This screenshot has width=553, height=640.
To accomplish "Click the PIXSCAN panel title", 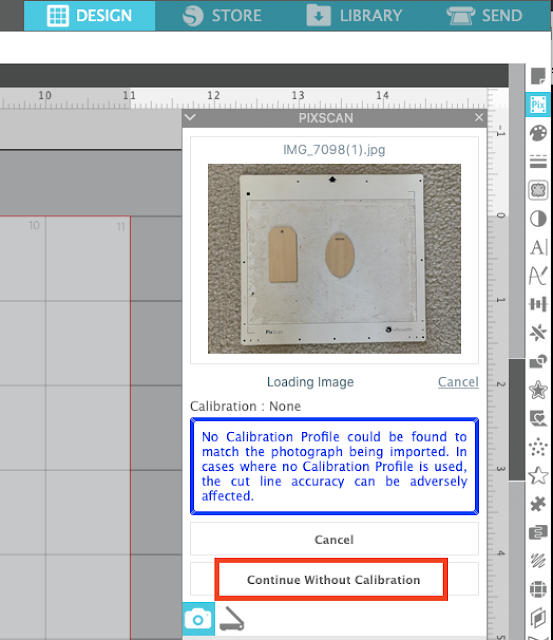I will tap(326, 118).
